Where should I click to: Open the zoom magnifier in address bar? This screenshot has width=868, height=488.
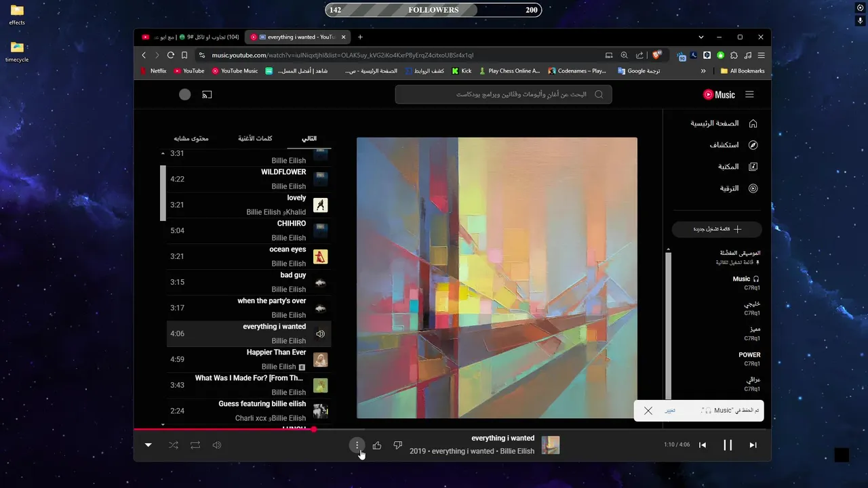tap(624, 56)
